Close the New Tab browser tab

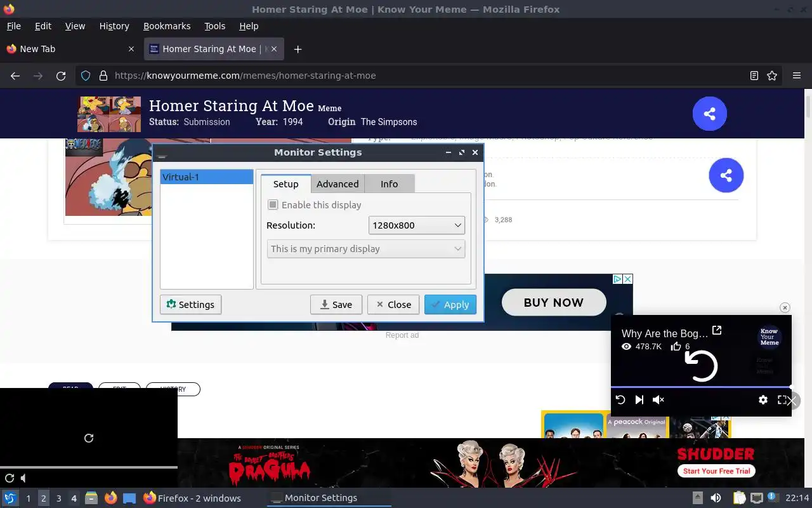[131, 49]
